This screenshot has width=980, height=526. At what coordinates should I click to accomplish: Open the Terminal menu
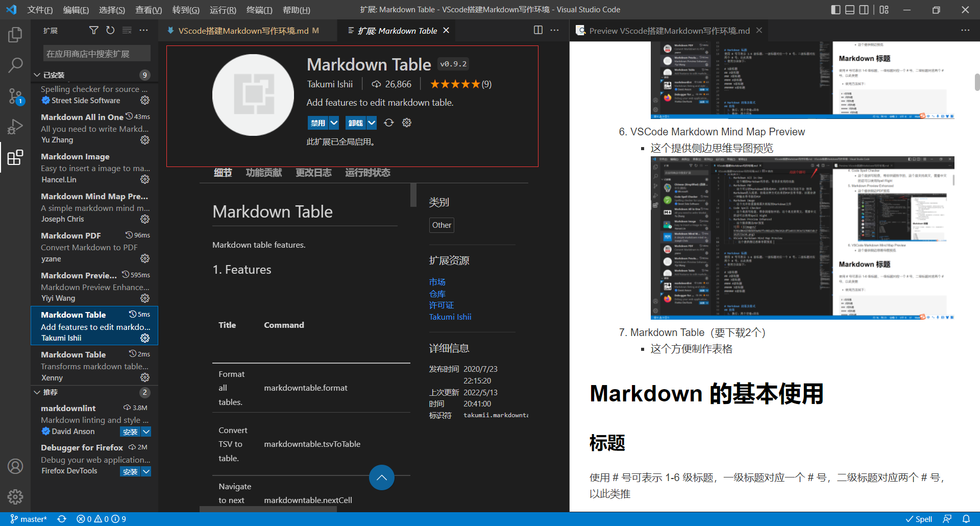259,10
